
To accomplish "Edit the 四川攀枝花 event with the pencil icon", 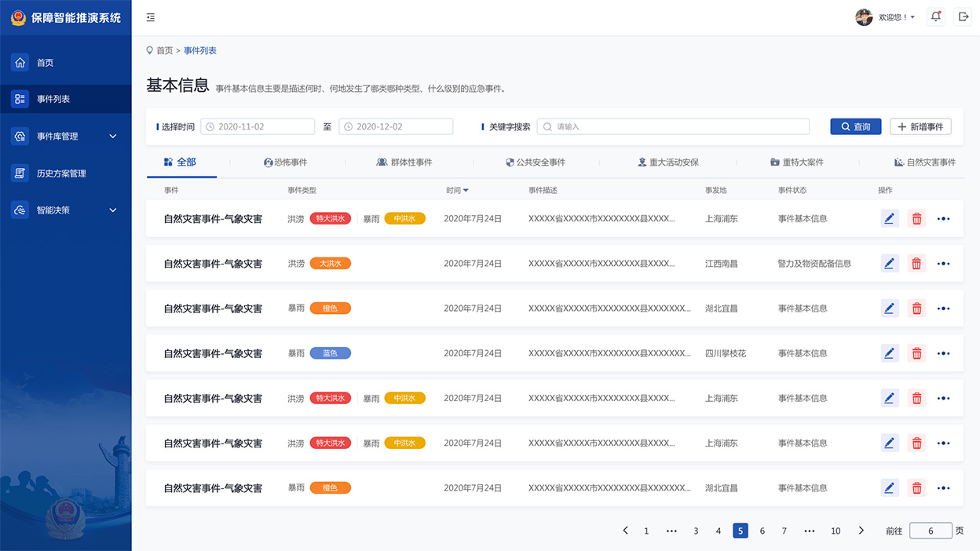I will pos(890,353).
